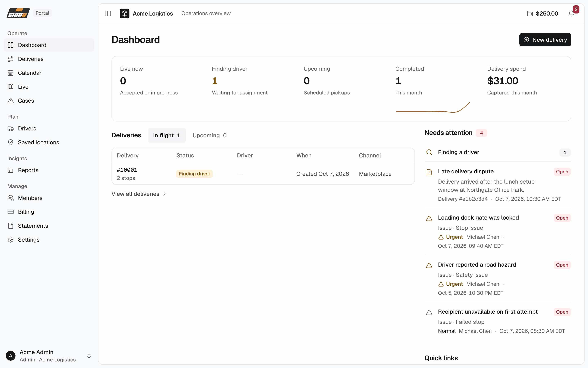
Task: Open the Finding a driver attention item
Action: [x=498, y=152]
